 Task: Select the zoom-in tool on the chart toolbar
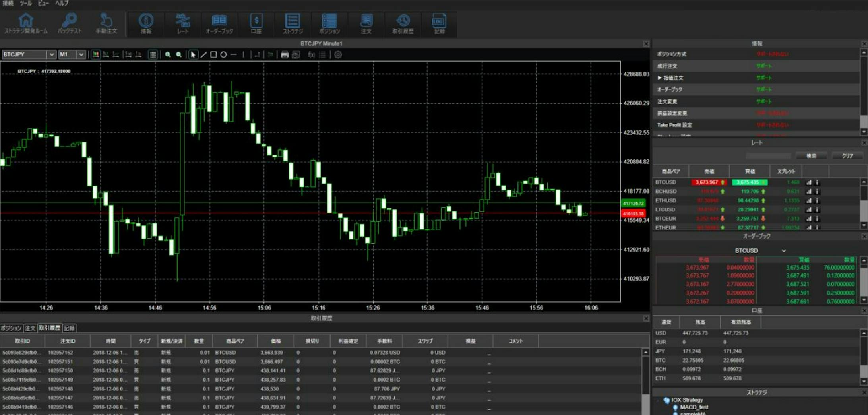(169, 54)
